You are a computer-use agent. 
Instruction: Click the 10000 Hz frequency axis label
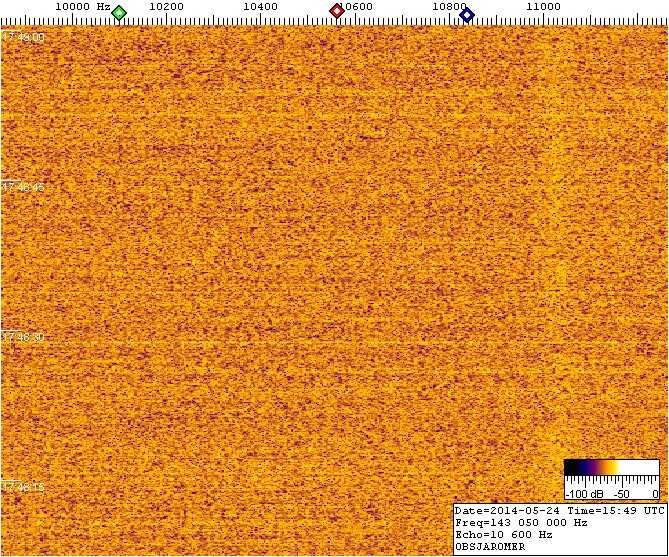[82, 6]
